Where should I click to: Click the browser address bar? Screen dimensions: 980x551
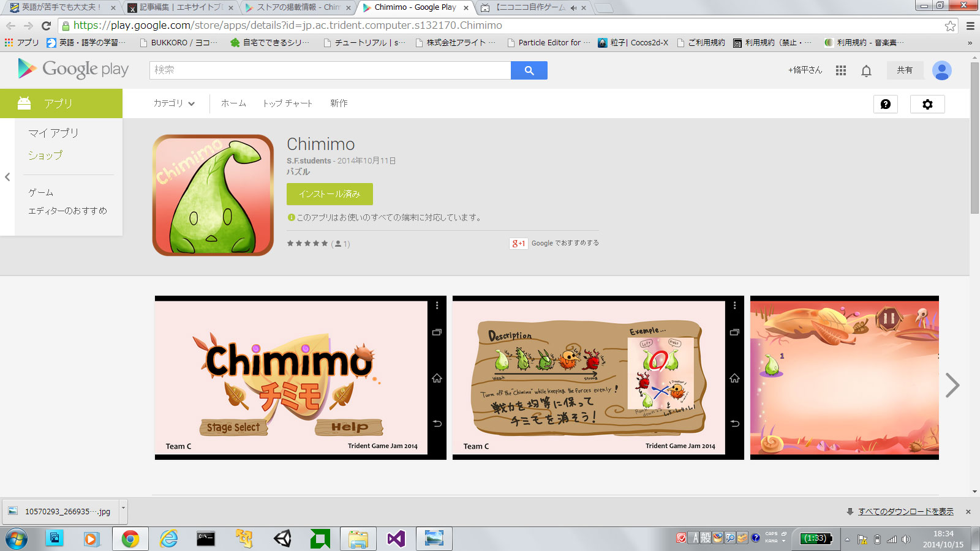coord(502,26)
